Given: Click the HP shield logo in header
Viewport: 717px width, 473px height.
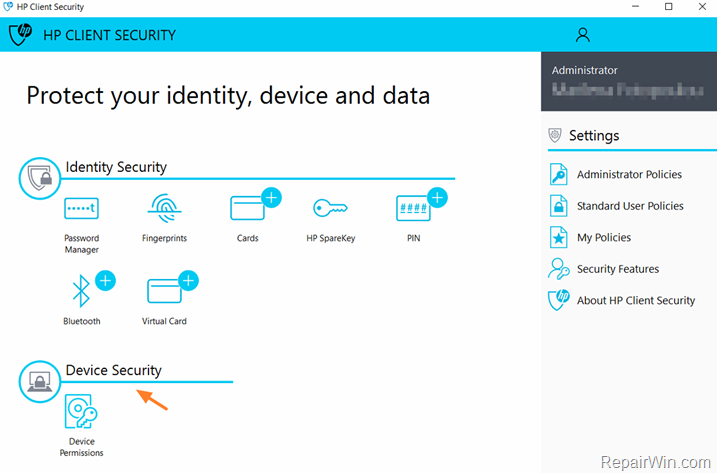Looking at the screenshot, I should click(21, 35).
